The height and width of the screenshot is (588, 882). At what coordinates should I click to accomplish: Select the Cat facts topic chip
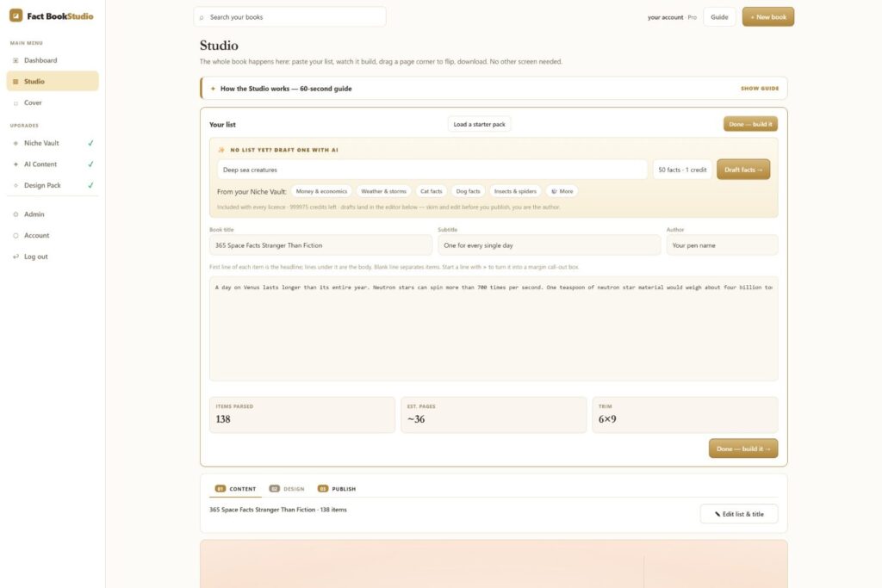tap(431, 191)
